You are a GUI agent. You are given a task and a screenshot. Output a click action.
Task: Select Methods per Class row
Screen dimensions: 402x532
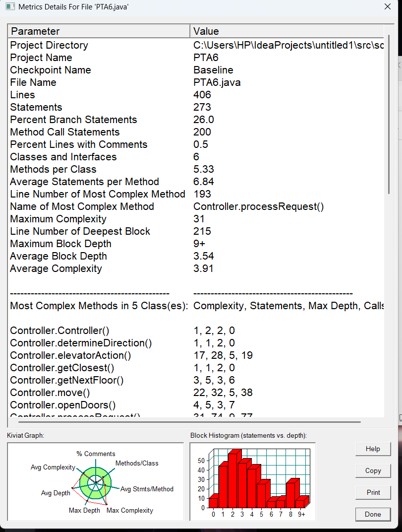196,169
